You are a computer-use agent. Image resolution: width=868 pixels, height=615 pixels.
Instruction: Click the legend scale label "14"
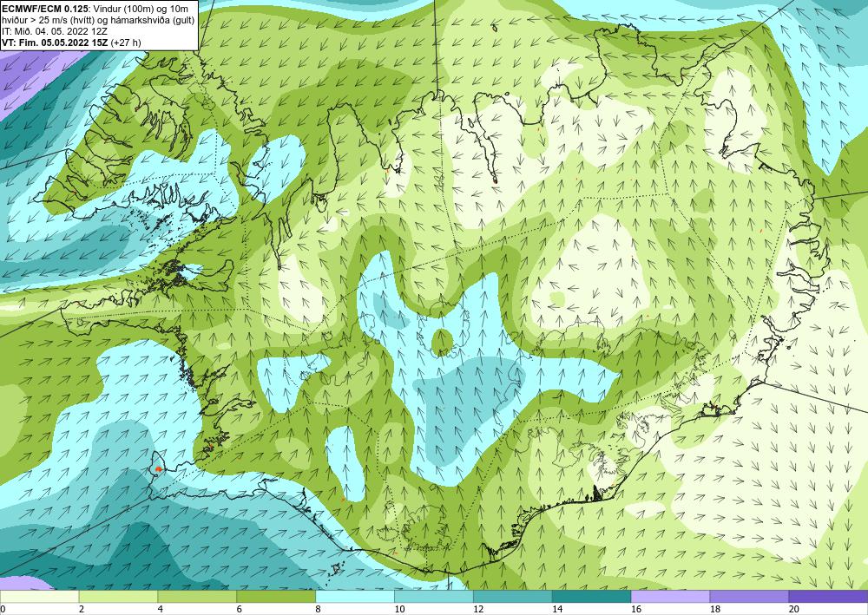(557, 609)
